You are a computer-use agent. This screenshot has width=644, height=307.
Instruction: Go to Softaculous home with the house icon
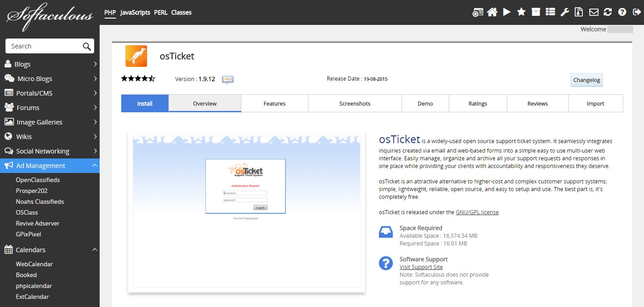click(492, 12)
